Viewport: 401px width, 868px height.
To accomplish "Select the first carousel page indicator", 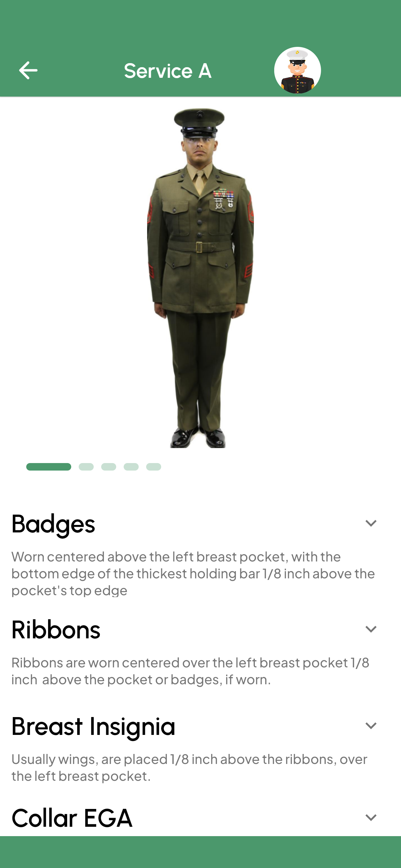I will pyautogui.click(x=49, y=467).
